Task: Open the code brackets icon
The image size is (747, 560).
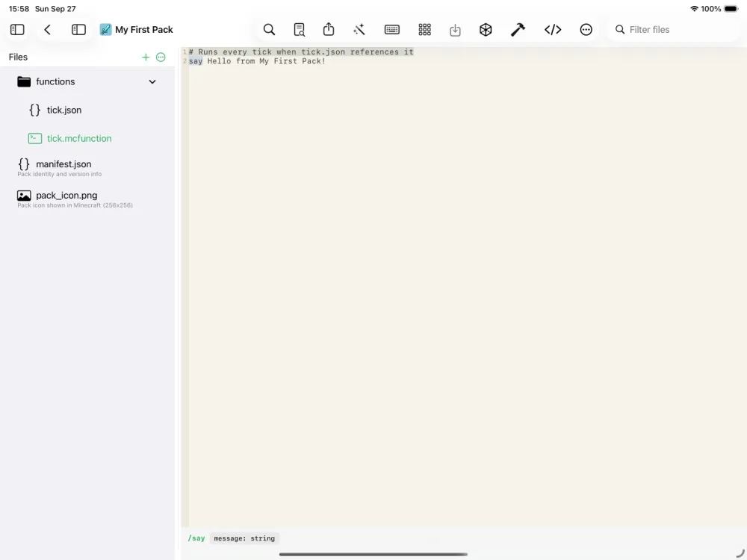Action: [553, 30]
